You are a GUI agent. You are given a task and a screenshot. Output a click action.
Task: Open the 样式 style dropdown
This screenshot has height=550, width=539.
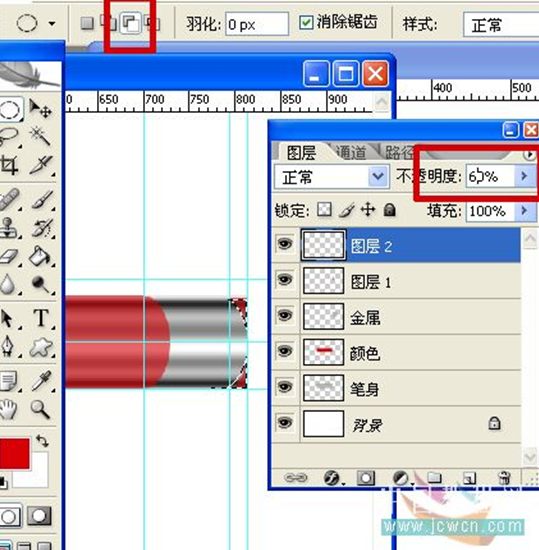click(501, 24)
